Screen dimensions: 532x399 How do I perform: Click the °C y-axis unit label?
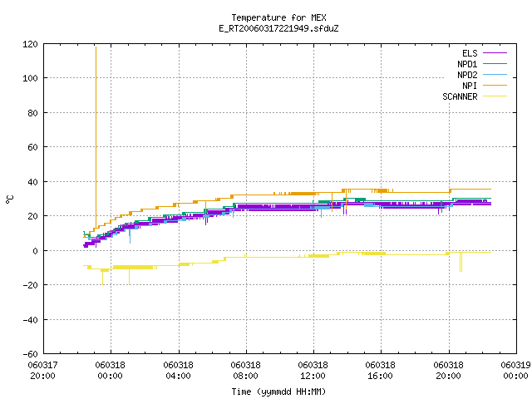pos(9,199)
